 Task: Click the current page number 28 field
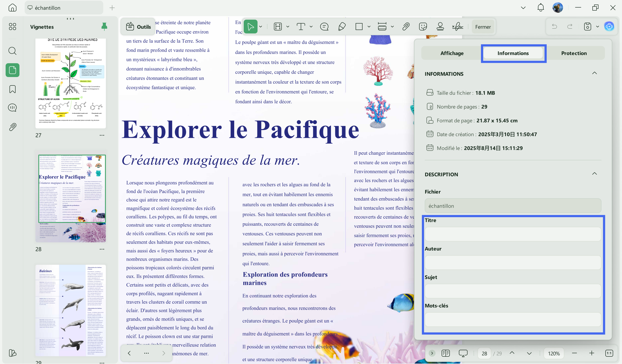[x=484, y=353]
